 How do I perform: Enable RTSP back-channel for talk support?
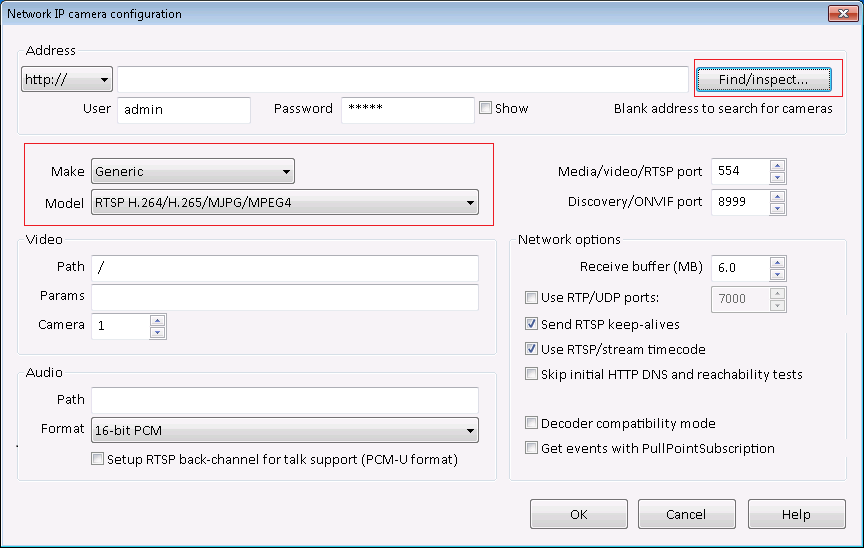[97, 460]
